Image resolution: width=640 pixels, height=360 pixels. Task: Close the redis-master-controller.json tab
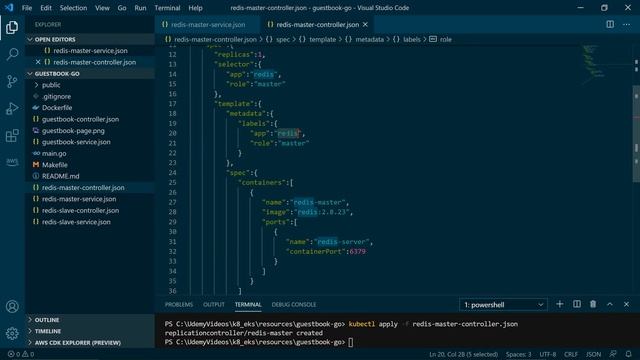coord(365,24)
